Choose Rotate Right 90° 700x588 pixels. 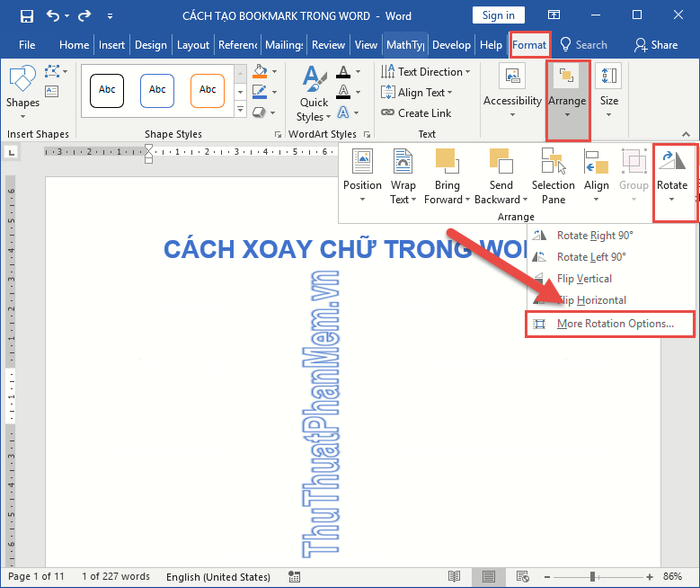pyautogui.click(x=595, y=235)
